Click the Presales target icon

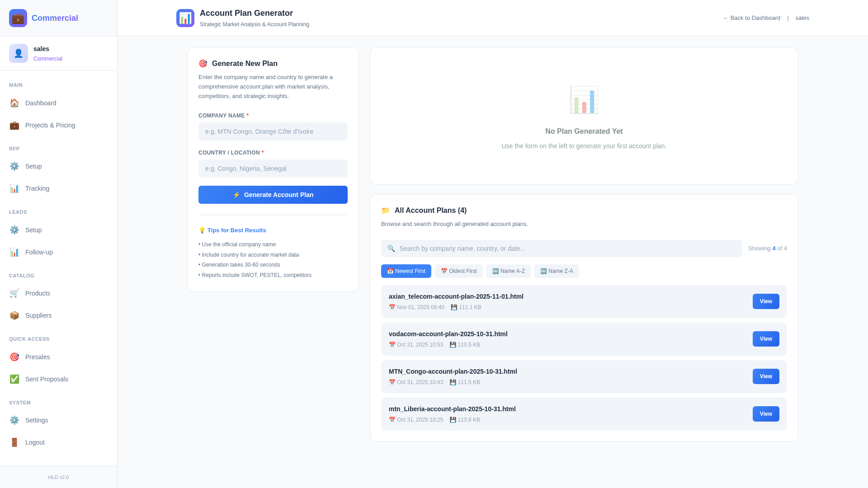click(x=14, y=357)
